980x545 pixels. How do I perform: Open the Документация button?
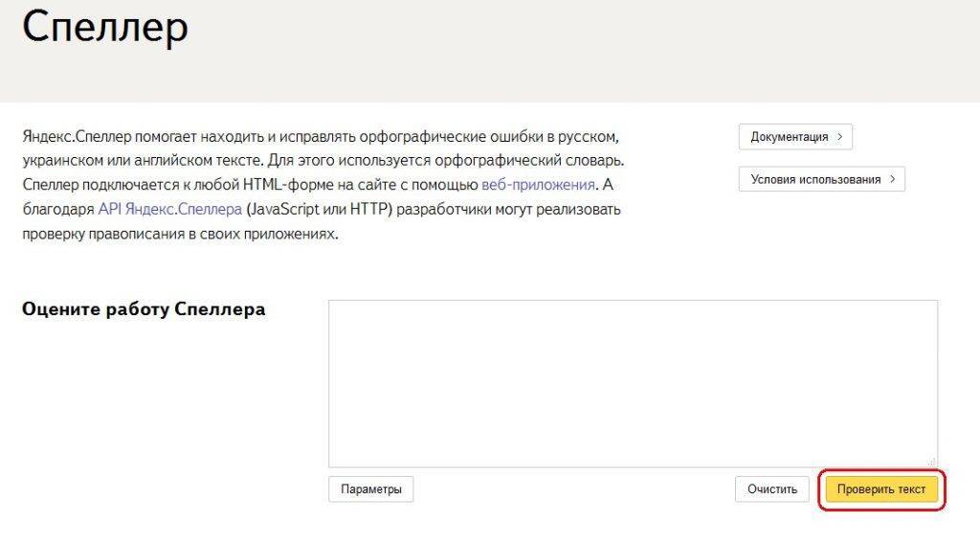[794, 137]
